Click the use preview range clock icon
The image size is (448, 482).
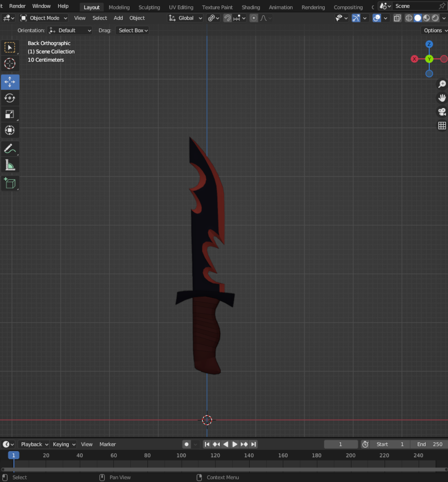365,444
